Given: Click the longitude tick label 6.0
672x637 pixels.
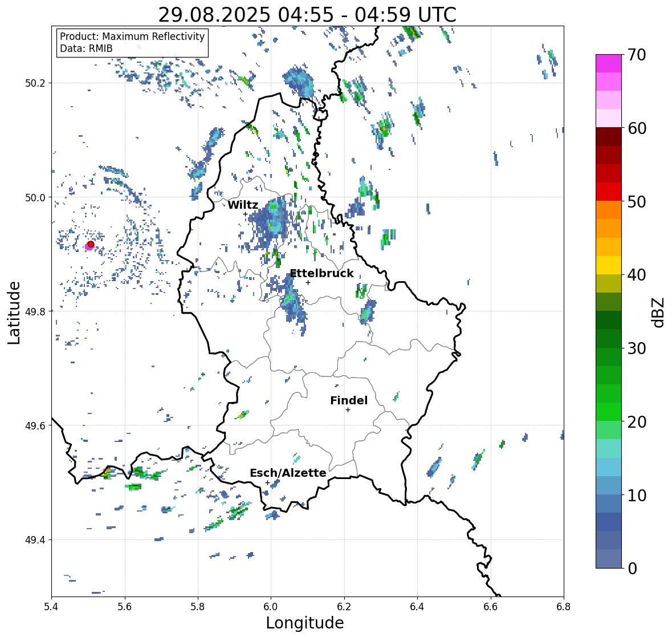Looking at the screenshot, I should coord(271,607).
